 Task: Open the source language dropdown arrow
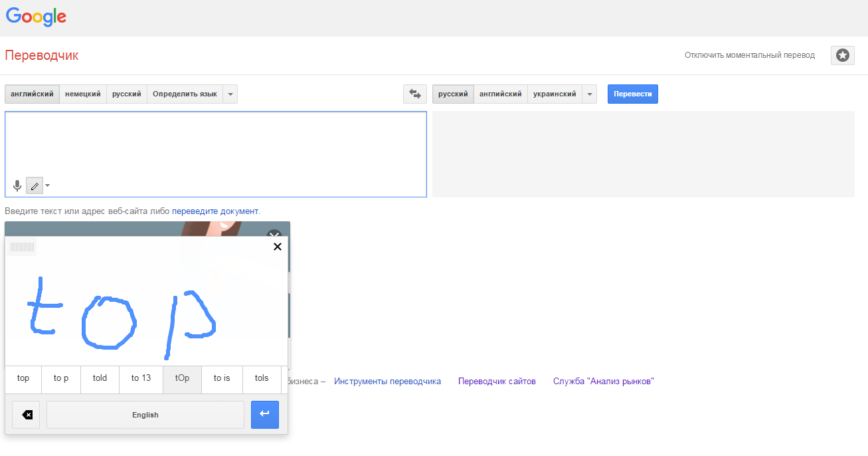(230, 94)
